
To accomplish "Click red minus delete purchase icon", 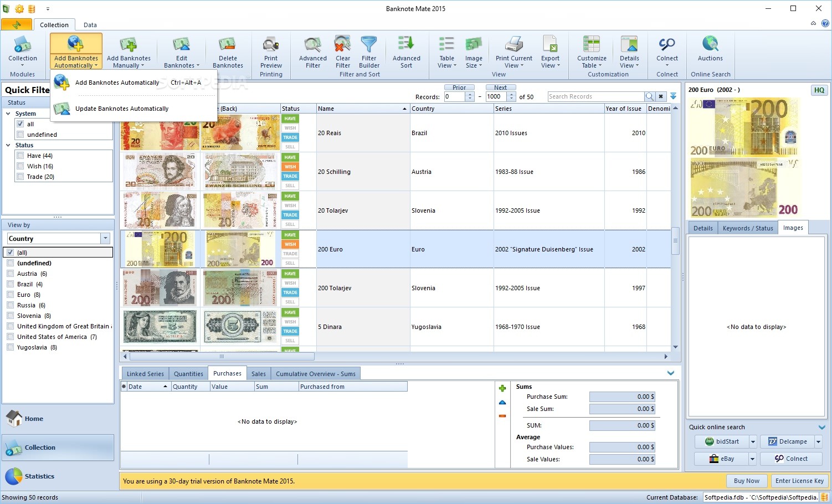I will pos(502,416).
